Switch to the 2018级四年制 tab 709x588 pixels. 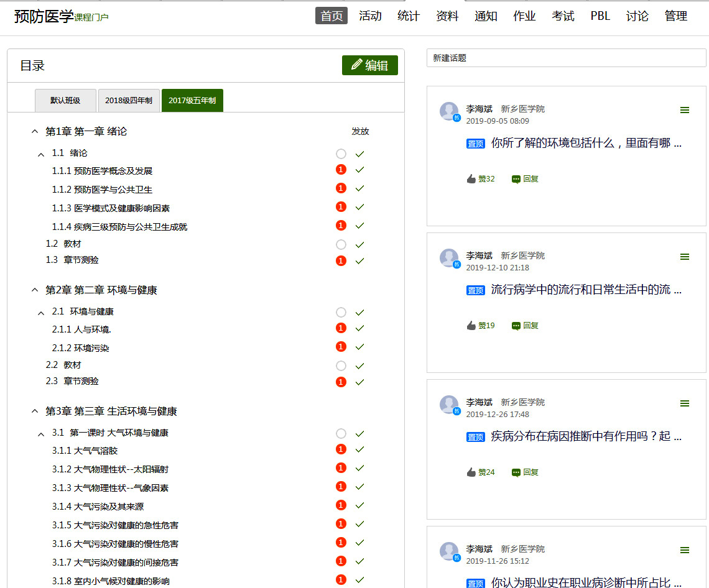coord(128,101)
